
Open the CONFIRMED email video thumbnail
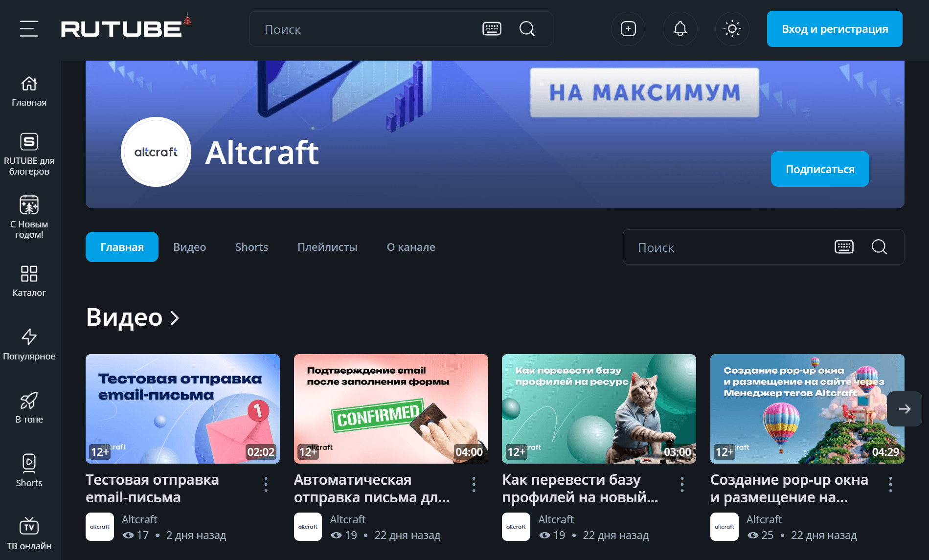coord(391,408)
